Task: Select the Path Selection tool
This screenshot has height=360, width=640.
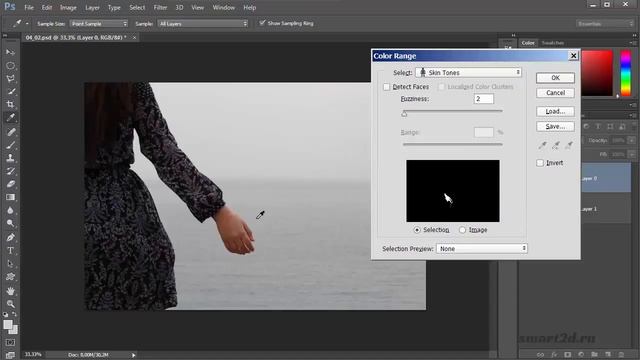Action: click(x=11, y=264)
